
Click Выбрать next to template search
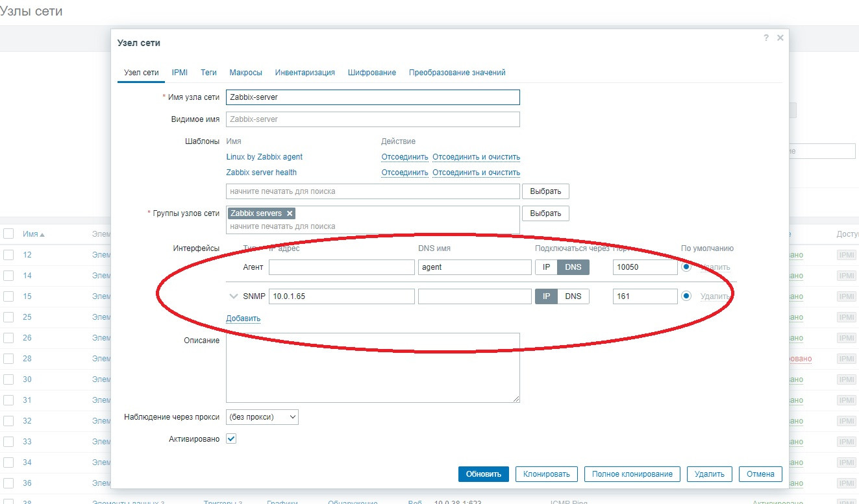point(545,191)
